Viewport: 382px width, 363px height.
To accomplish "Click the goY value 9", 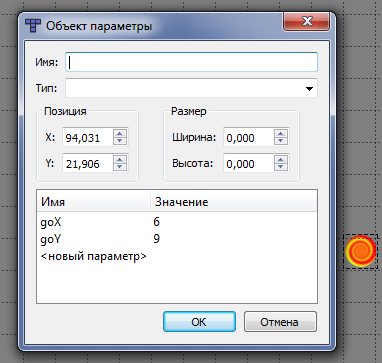I will pos(157,239).
